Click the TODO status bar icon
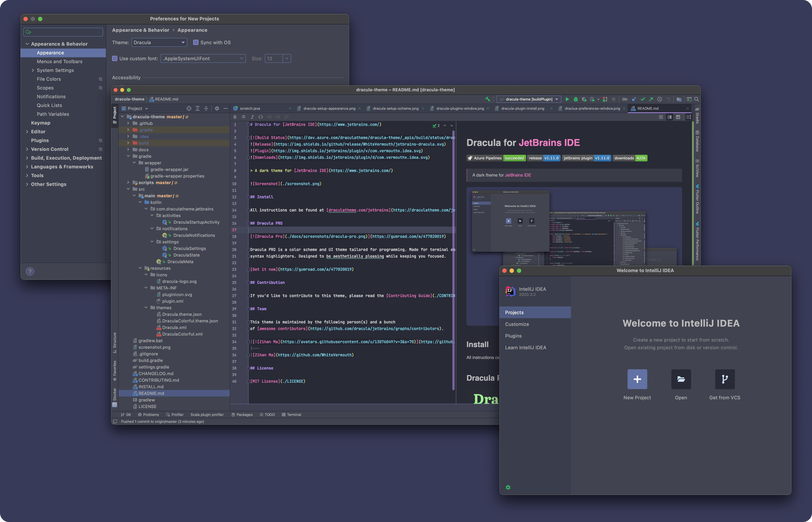Screen dimensions: 812x522 click(x=268, y=414)
